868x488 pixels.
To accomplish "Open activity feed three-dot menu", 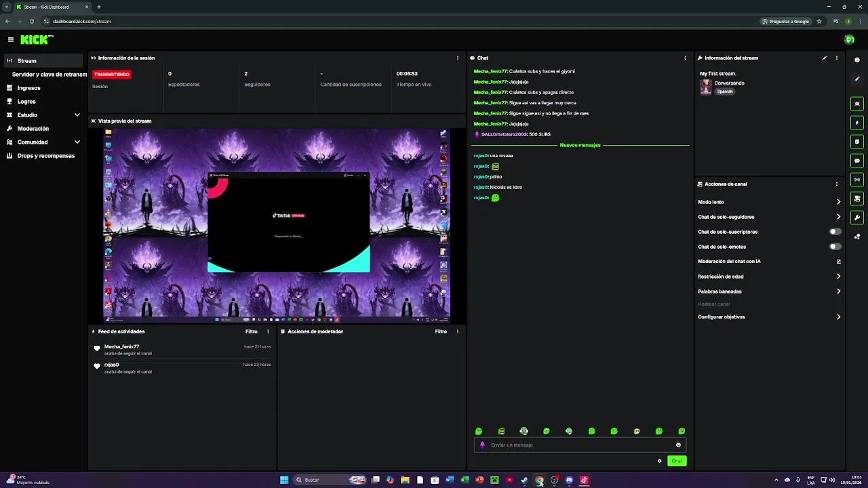I will tap(268, 332).
